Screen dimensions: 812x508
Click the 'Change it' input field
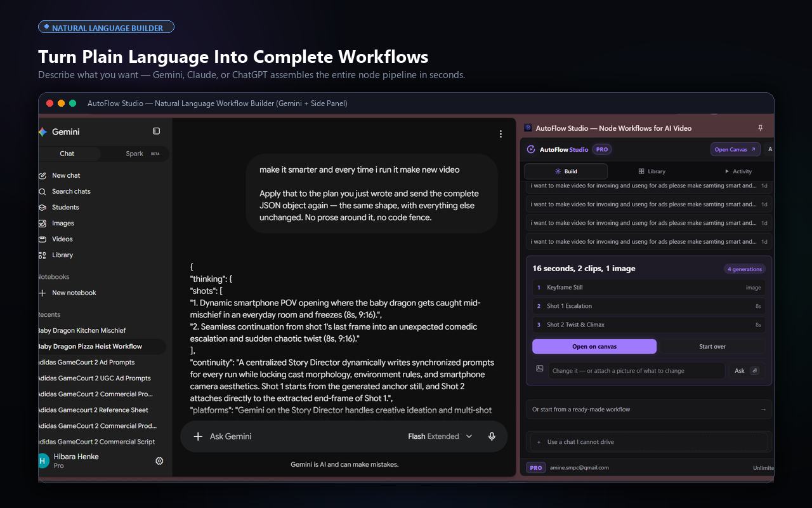(x=636, y=371)
